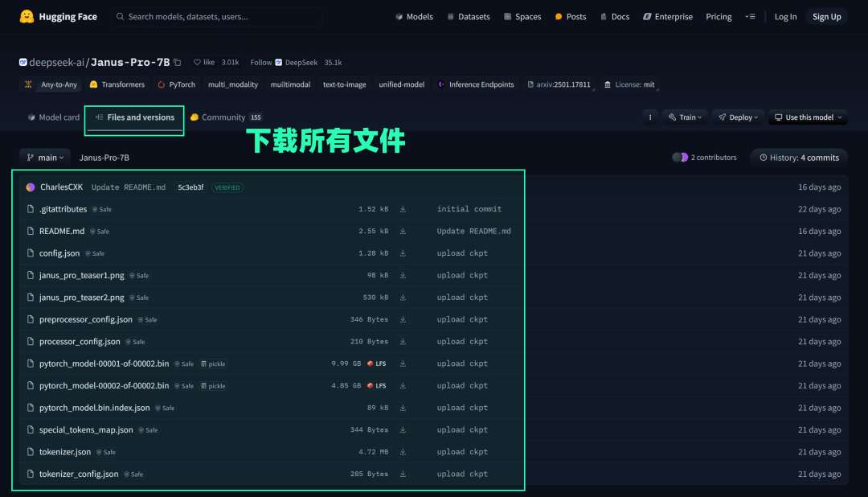Download preprocessor_config.json via its download icon

coord(403,320)
